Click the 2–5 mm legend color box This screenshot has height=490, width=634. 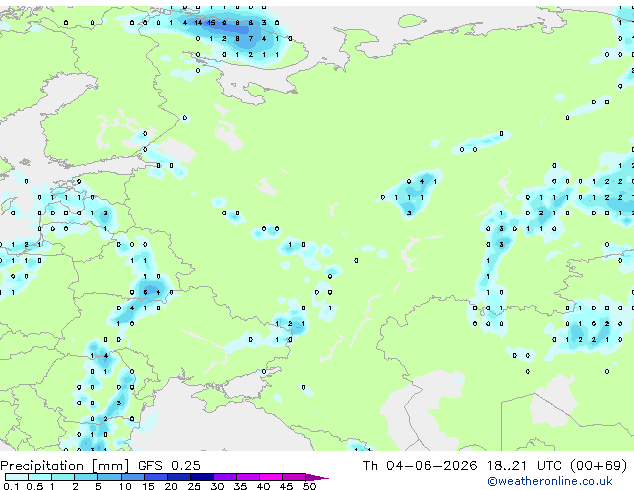coord(86,477)
